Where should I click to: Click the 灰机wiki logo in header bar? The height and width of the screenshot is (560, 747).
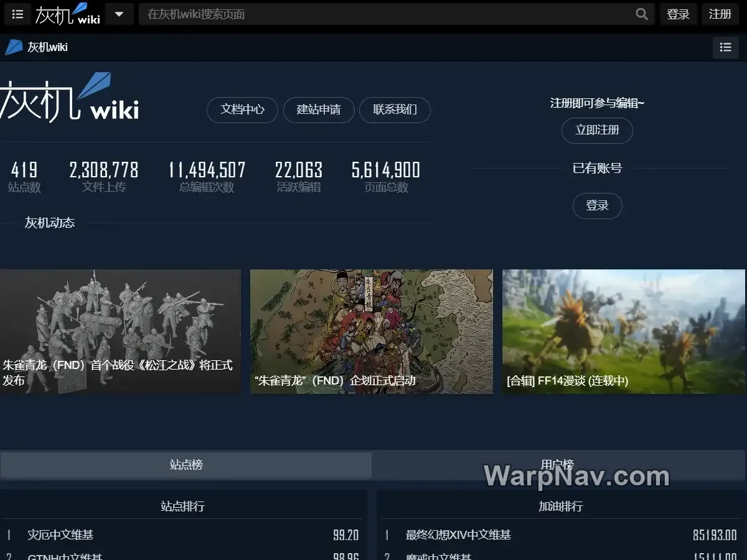pos(68,14)
